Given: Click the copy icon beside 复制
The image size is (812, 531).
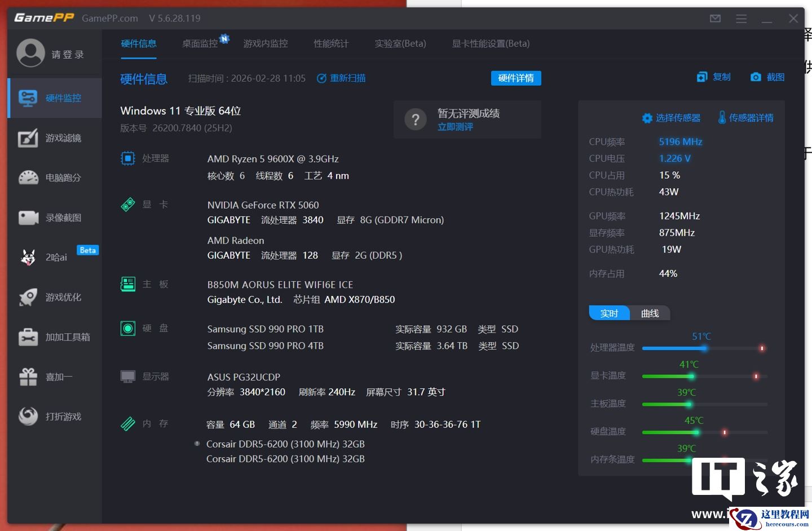Looking at the screenshot, I should click(702, 77).
